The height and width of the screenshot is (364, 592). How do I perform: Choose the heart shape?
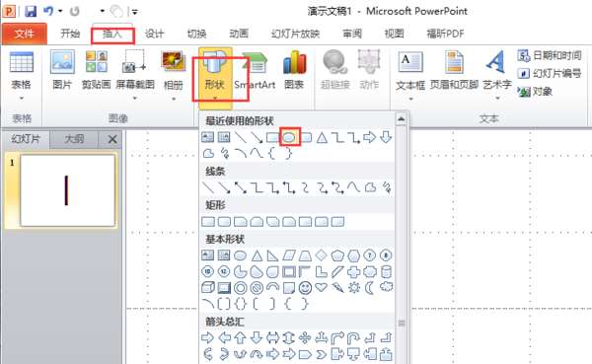tap(322, 287)
